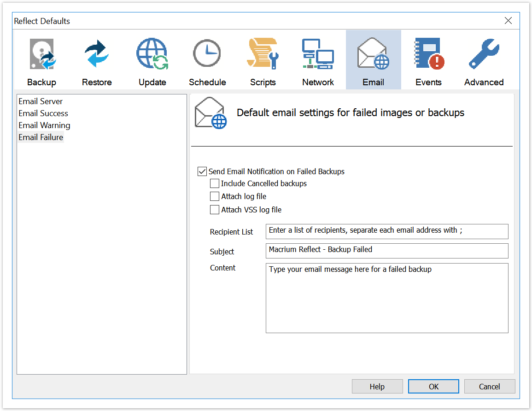
Task: Enable Attach log file checkbox
Action: coord(215,196)
